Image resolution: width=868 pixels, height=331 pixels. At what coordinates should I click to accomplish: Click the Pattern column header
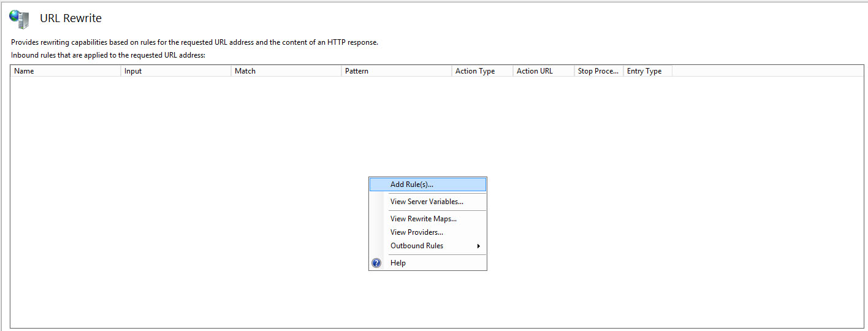397,71
